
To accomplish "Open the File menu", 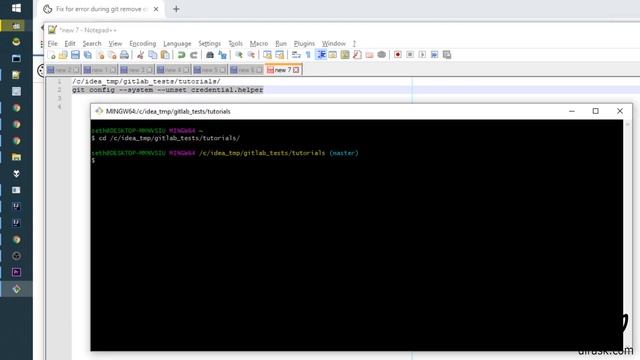I will [x=53, y=43].
